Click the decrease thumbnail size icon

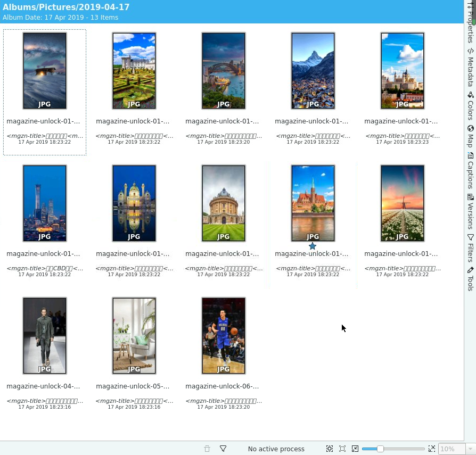[355, 449]
